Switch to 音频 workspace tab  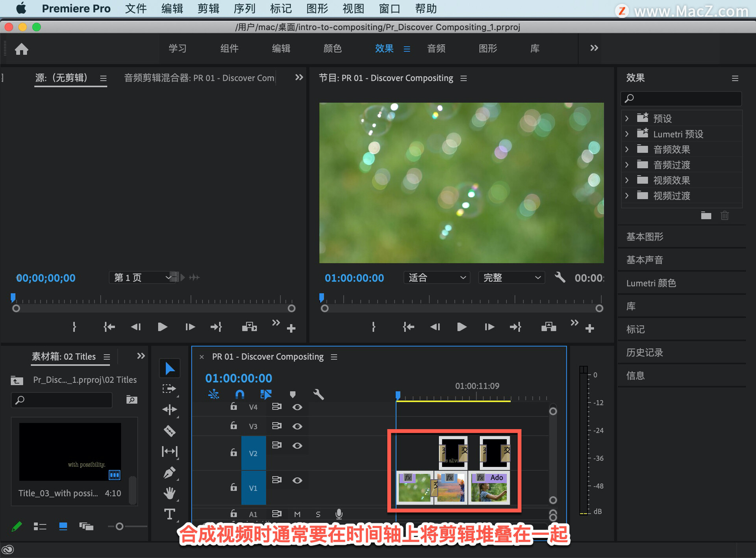(x=436, y=48)
